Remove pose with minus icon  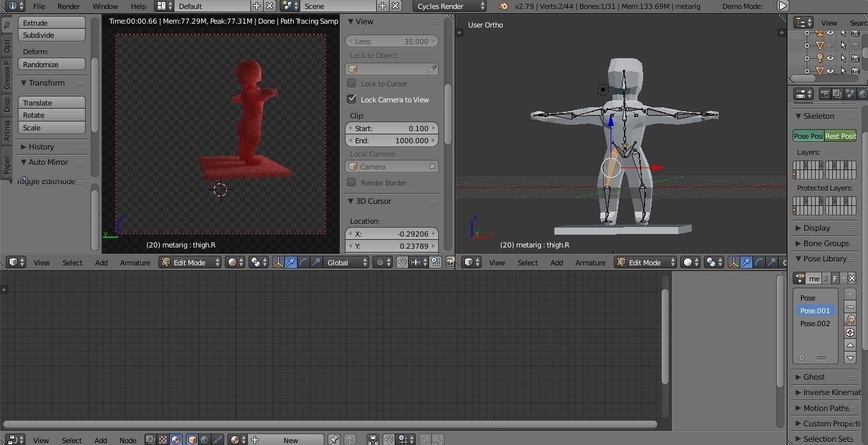[850, 307]
